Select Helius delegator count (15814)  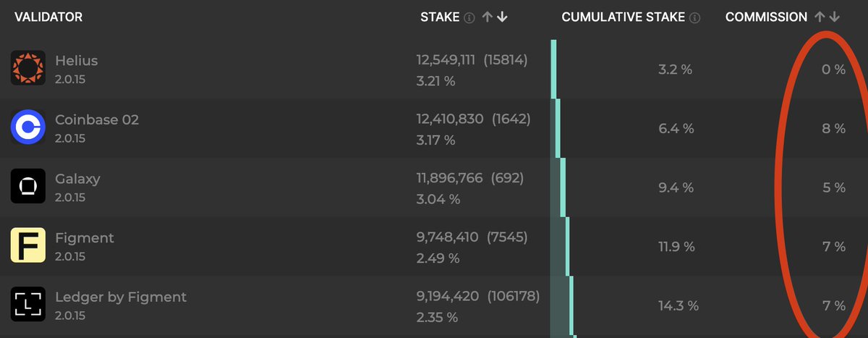pyautogui.click(x=506, y=60)
